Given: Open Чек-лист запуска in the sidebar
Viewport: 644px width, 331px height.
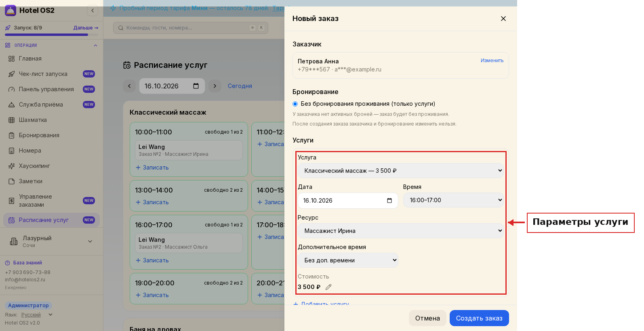Looking at the screenshot, I should click(52, 74).
